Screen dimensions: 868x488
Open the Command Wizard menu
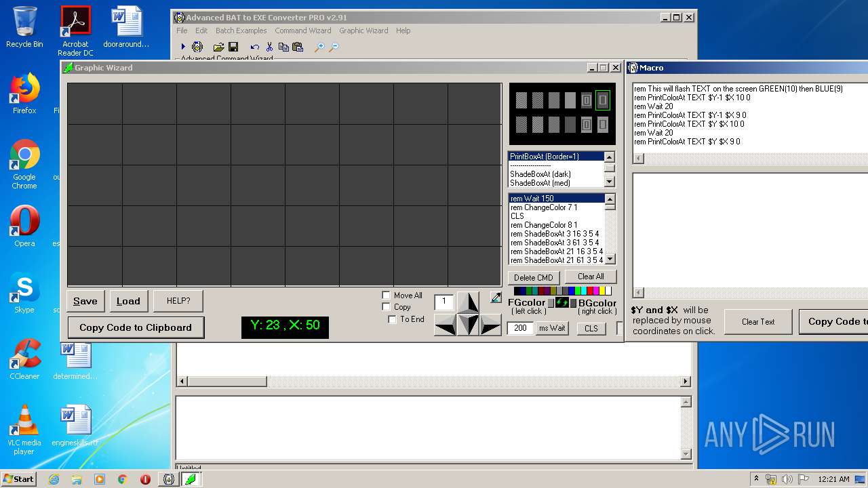[x=303, y=30]
